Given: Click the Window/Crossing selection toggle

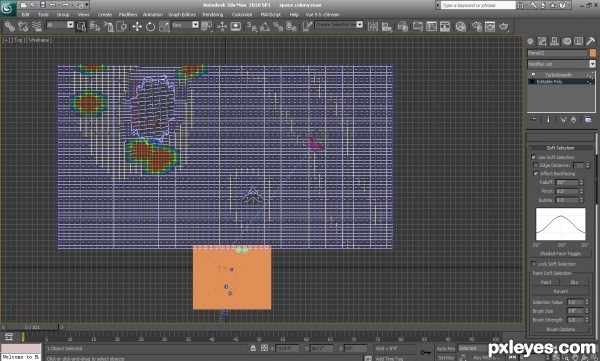Looking at the screenshot, I should coord(122,26).
